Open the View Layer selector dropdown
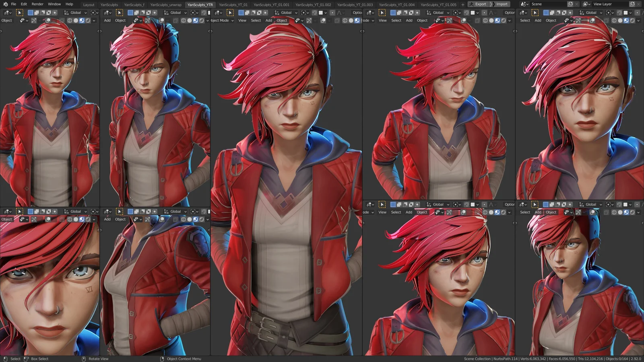 point(587,4)
